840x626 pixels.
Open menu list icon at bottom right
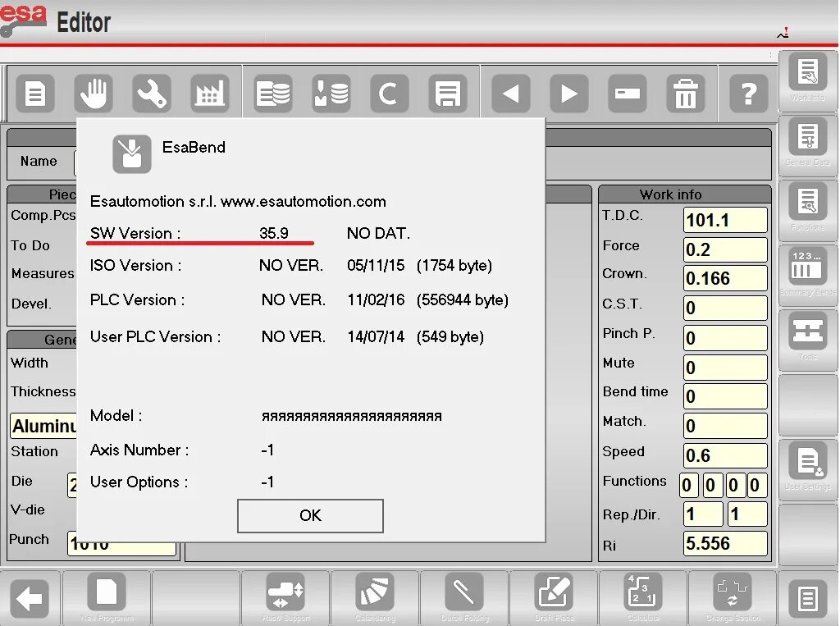point(808,599)
